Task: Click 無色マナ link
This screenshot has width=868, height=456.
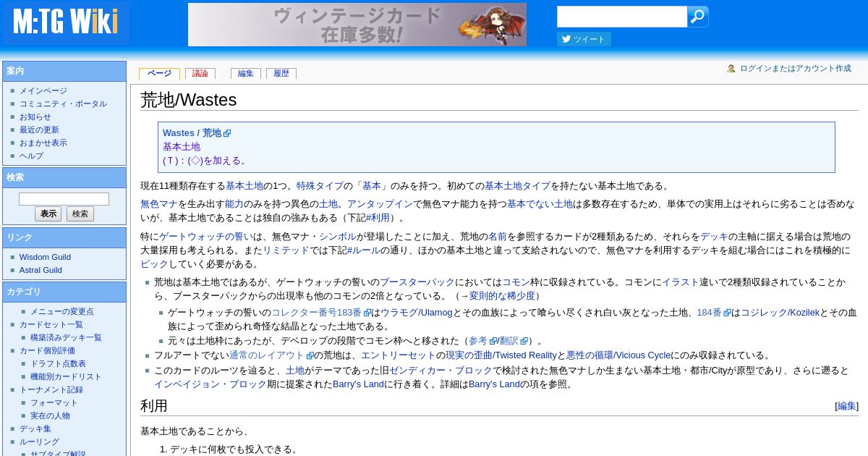Action: coord(159,204)
